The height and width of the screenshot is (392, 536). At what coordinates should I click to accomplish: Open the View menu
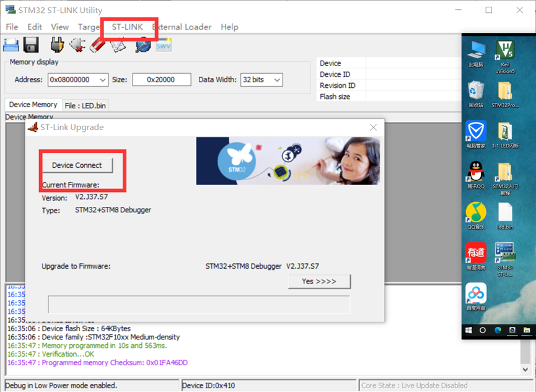pos(60,27)
